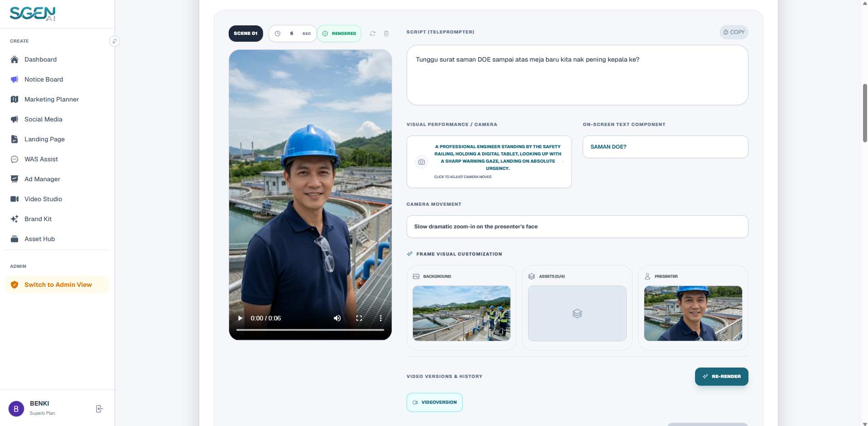Open video player more options menu
The height and width of the screenshot is (426, 868).
[x=381, y=318]
